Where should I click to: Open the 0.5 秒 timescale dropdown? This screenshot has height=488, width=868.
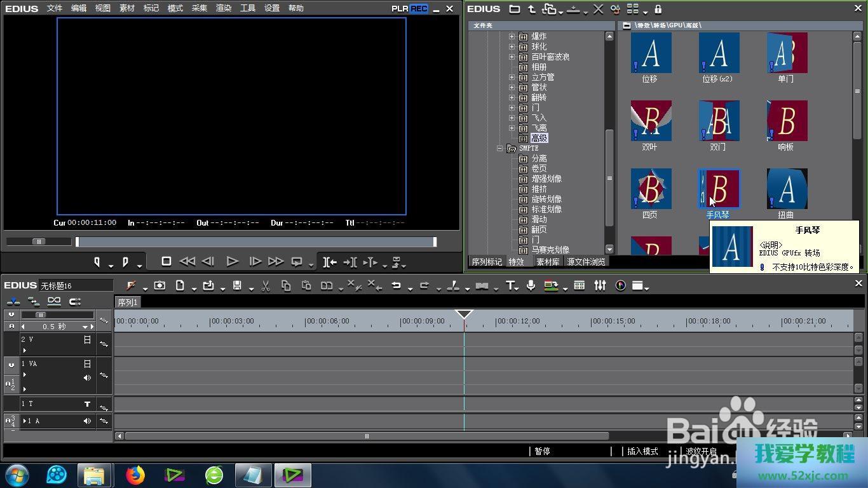click(85, 327)
